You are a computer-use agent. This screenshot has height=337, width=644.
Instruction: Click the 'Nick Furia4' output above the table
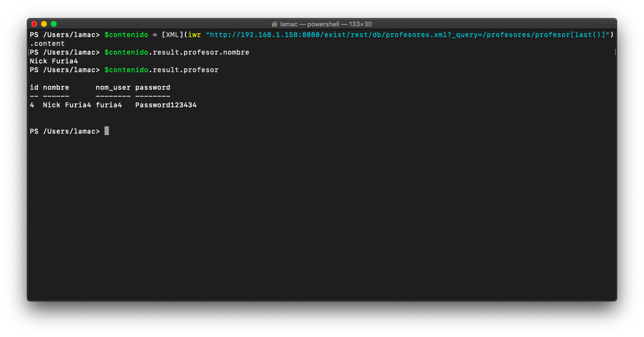coord(54,61)
